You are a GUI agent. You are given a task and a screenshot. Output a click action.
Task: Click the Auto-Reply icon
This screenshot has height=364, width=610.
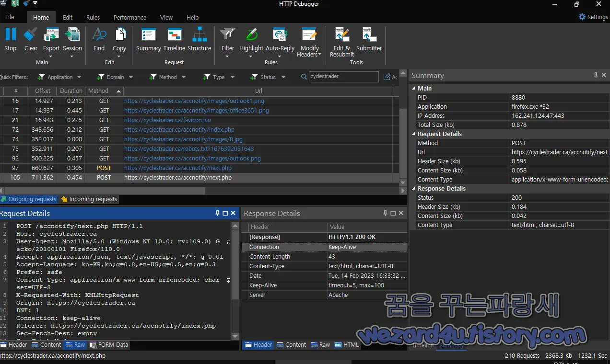pyautogui.click(x=280, y=35)
